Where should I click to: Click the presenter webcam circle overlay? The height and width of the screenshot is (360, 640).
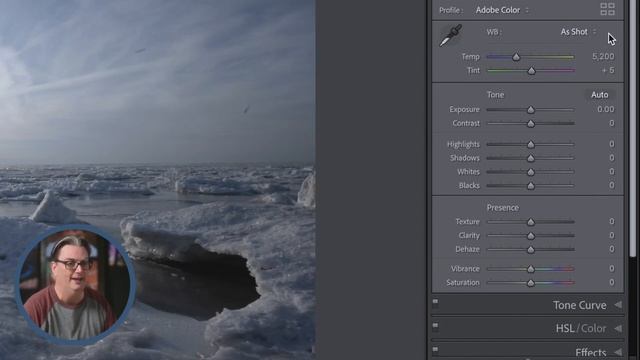tap(74, 284)
